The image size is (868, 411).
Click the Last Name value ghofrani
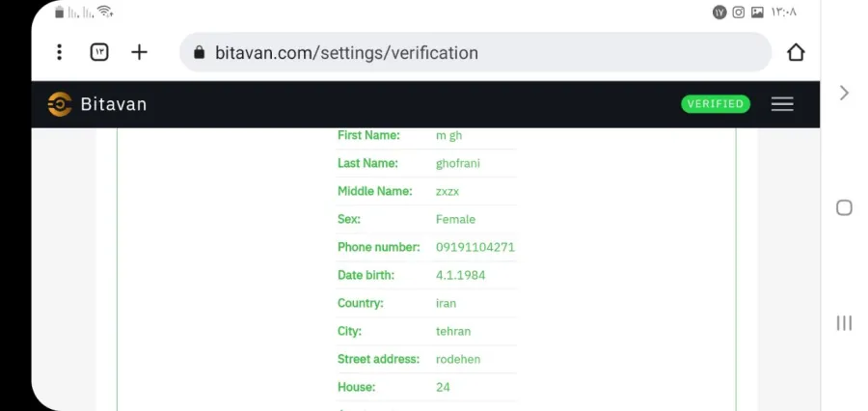point(458,163)
